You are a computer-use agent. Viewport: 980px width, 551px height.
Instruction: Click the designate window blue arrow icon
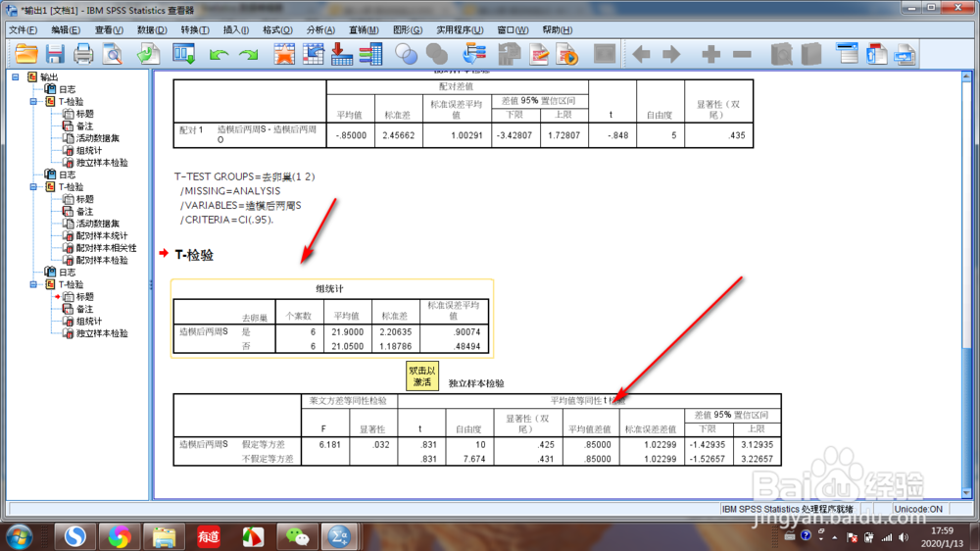(474, 54)
